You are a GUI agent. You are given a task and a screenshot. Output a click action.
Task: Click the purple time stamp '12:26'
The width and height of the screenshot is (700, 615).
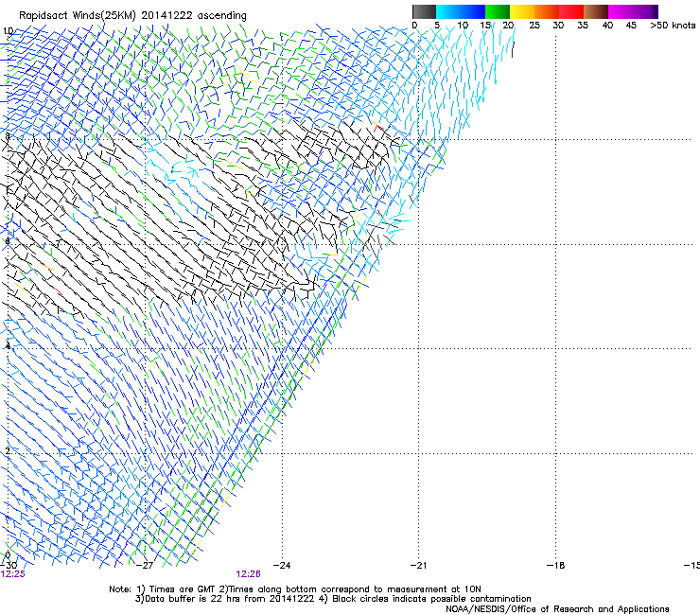pyautogui.click(x=248, y=574)
